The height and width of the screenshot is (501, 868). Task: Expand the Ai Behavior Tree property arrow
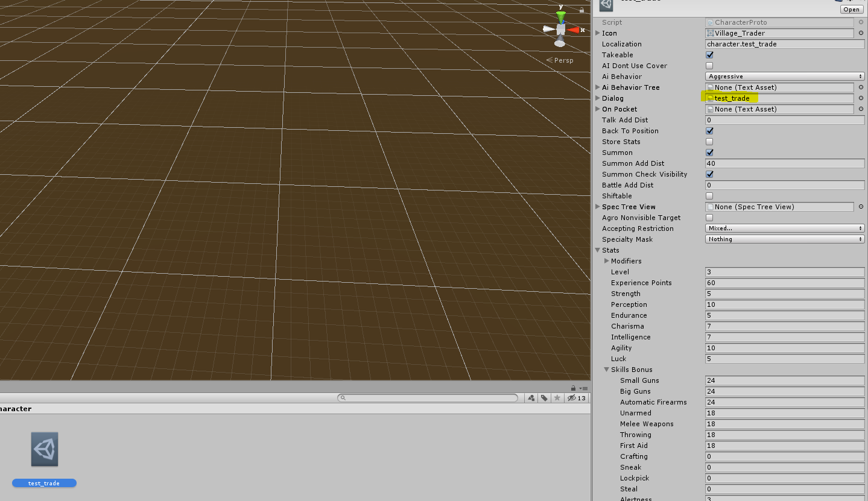pos(598,87)
